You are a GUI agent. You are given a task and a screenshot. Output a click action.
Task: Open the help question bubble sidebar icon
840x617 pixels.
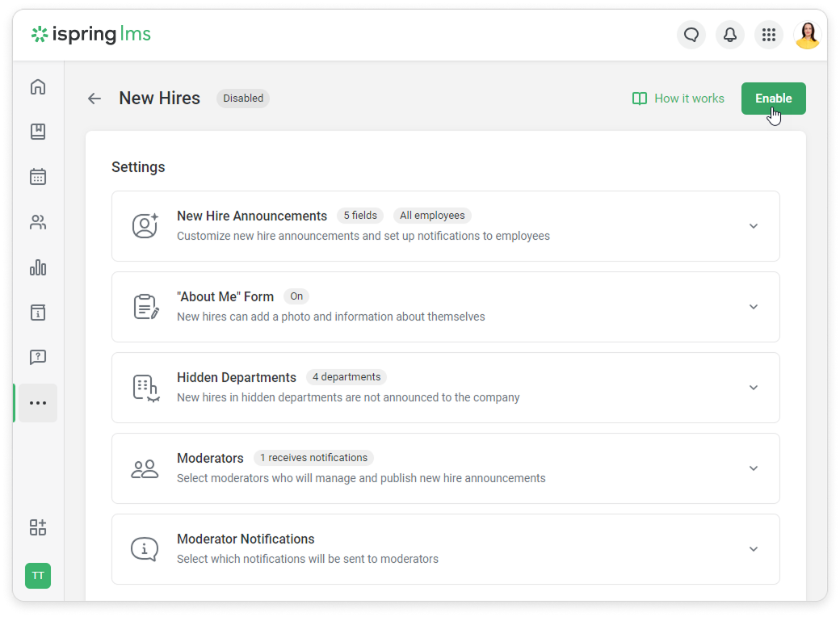pyautogui.click(x=38, y=357)
